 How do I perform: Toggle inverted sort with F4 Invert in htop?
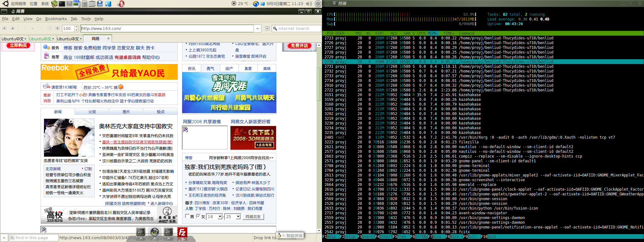point(384,237)
